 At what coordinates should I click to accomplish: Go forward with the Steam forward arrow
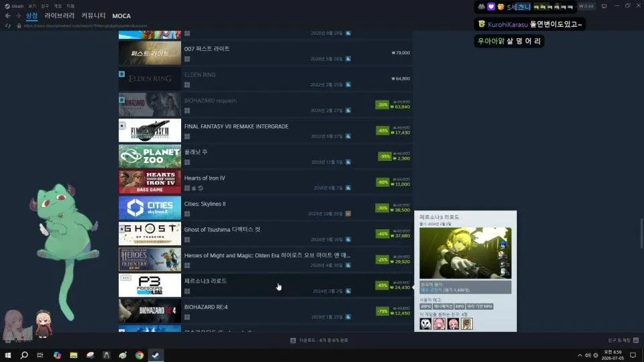(x=18, y=15)
